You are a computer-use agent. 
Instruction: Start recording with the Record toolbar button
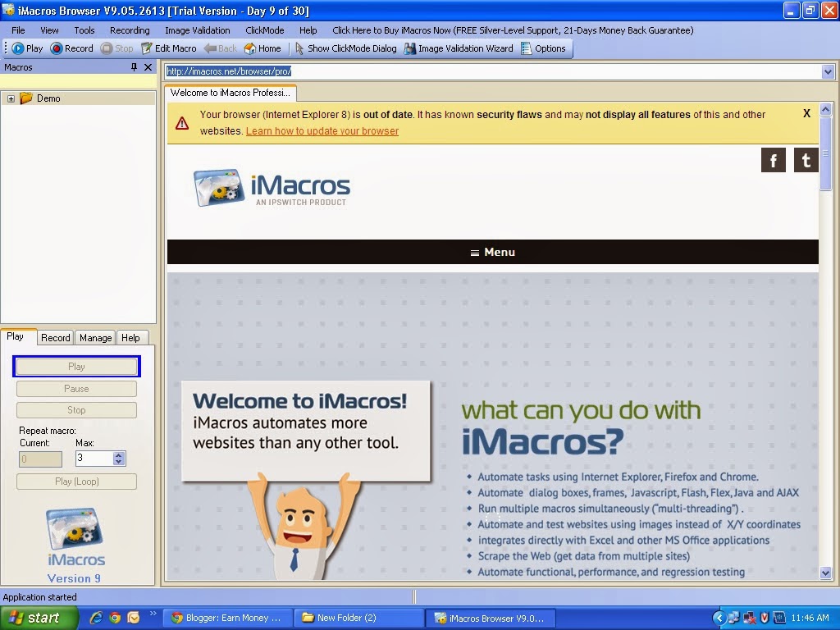pos(72,48)
